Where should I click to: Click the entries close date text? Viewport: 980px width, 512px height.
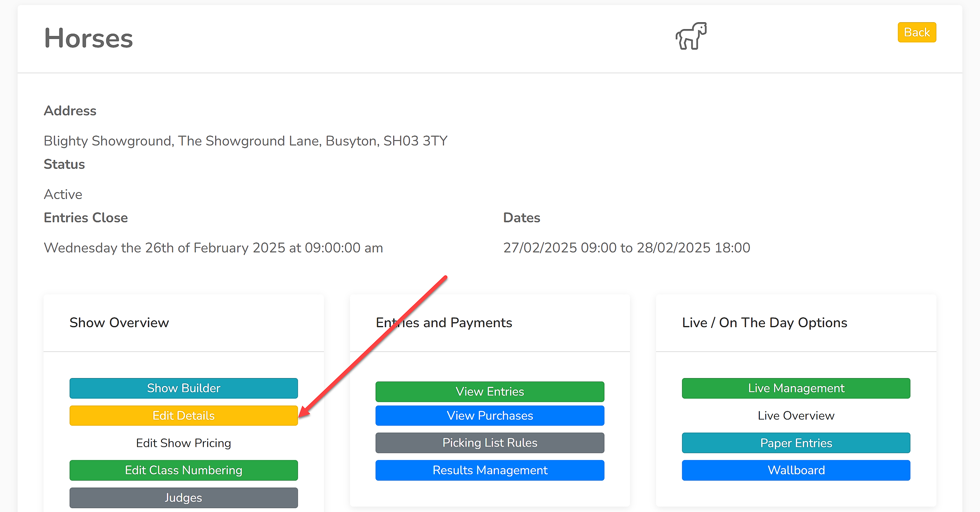point(214,248)
